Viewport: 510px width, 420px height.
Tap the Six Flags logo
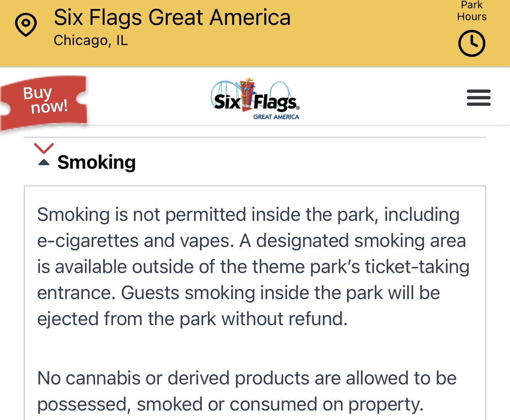pos(255,99)
